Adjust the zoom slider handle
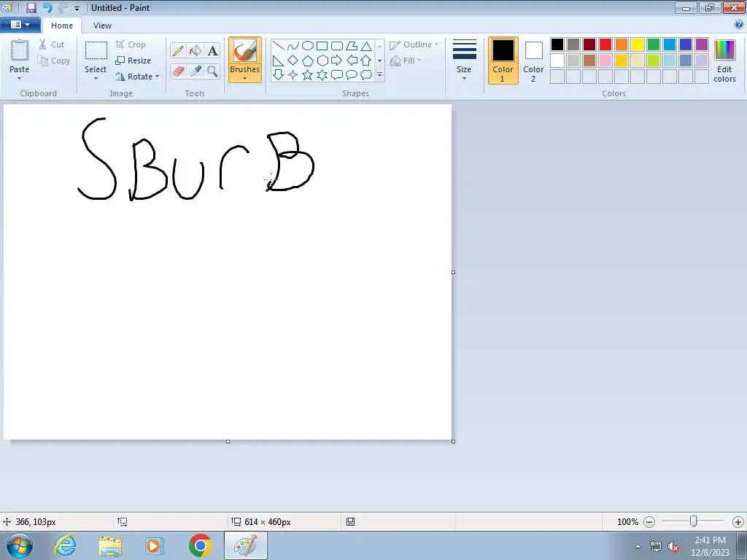The width and height of the screenshot is (747, 560). [x=693, y=521]
